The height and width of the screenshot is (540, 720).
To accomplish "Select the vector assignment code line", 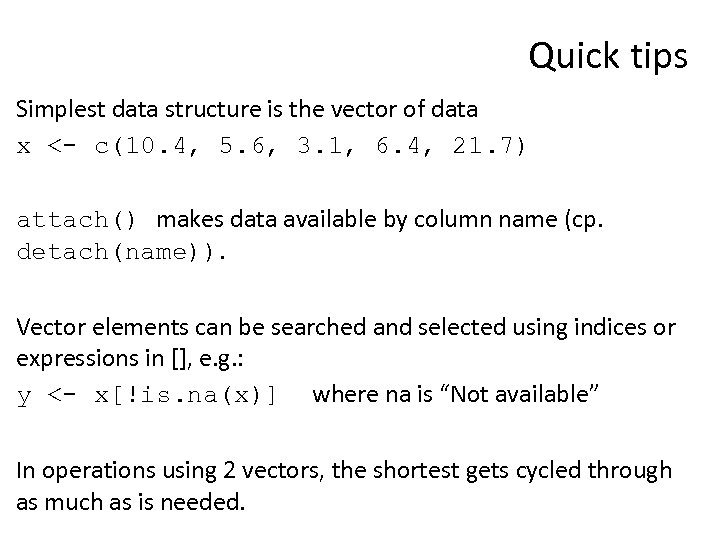I will pyautogui.click(x=277, y=147).
